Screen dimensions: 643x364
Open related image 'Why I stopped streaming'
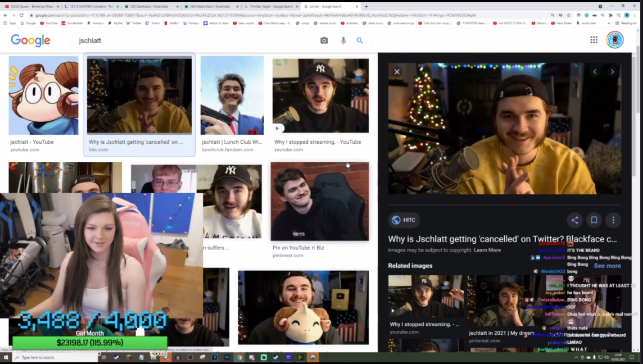(426, 296)
